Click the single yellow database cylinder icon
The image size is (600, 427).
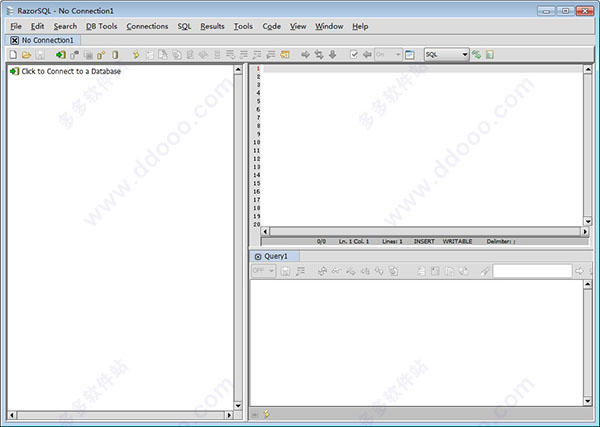pos(115,55)
